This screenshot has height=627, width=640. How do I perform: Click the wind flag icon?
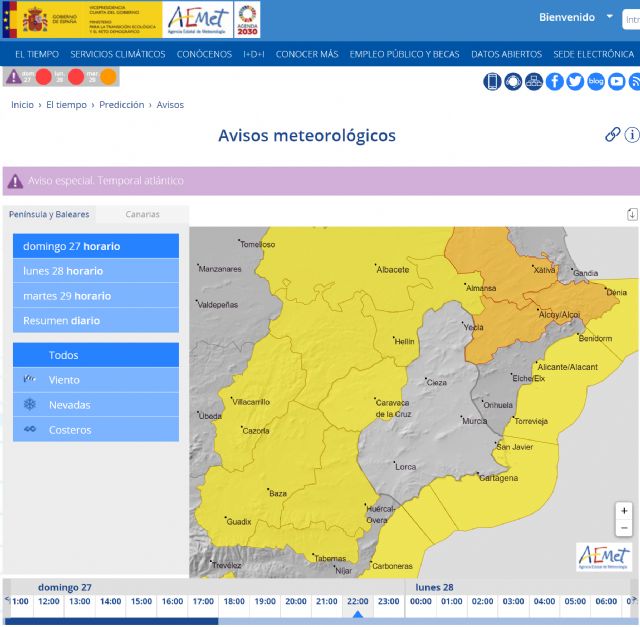29,379
